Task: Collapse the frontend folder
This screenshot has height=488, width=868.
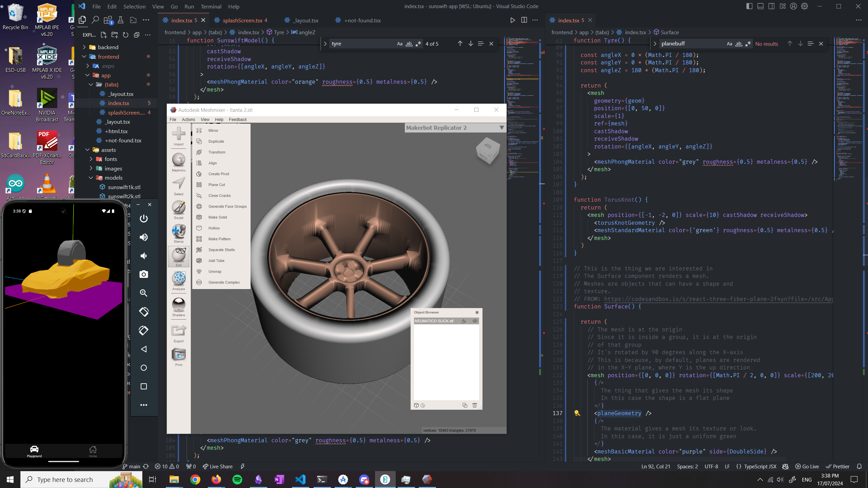Action: click(84, 57)
